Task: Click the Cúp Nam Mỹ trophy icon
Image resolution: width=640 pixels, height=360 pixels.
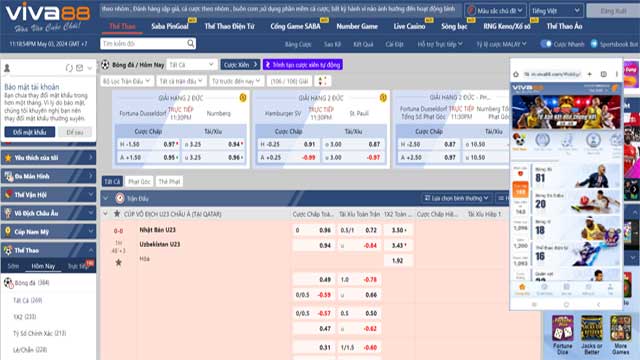Action: (x=8, y=231)
